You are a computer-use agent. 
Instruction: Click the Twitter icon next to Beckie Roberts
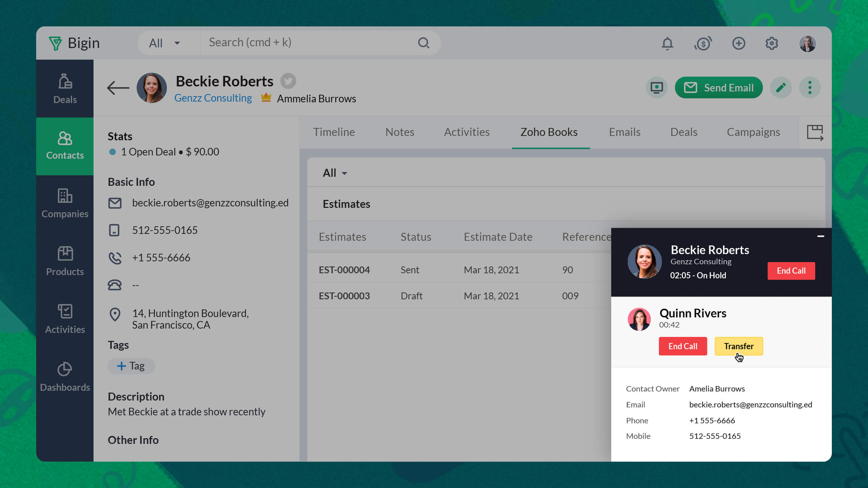tap(288, 81)
